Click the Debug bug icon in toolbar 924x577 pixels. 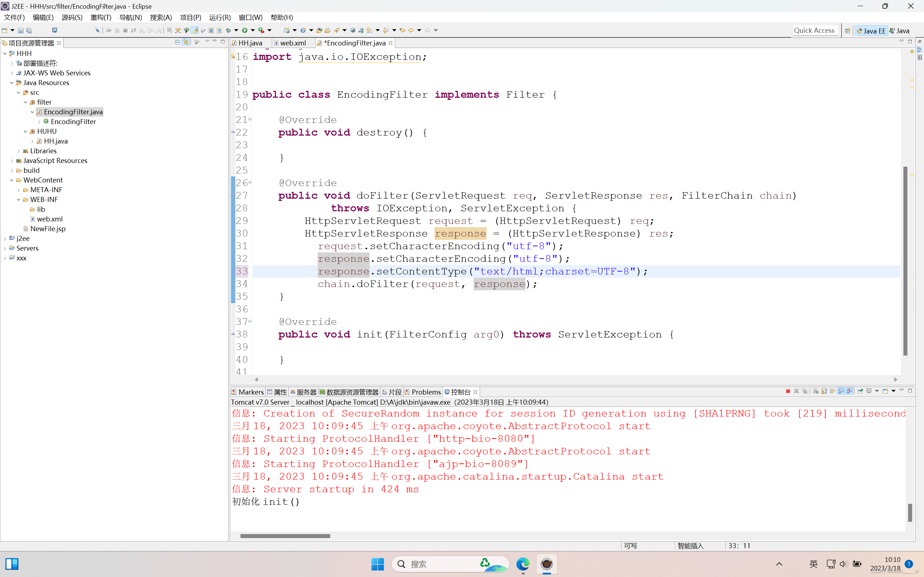pyautogui.click(x=228, y=30)
